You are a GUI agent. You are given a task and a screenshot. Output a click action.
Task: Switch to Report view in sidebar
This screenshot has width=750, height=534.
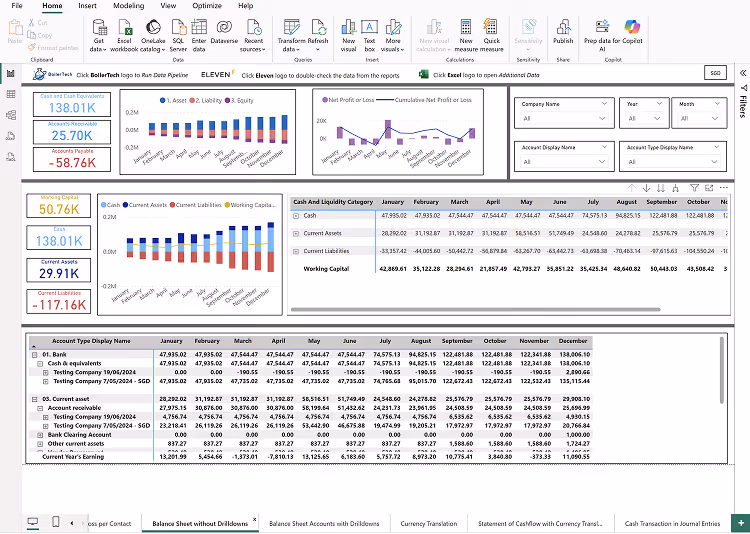[x=11, y=73]
